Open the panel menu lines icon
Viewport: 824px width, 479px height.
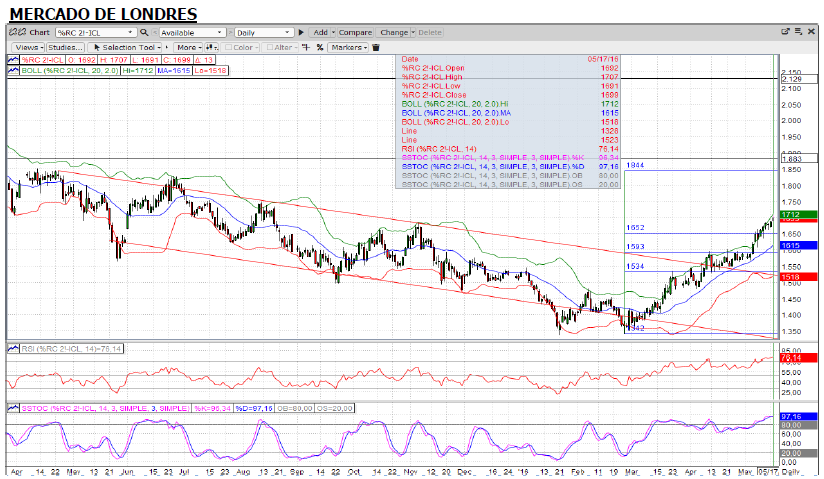(798, 32)
